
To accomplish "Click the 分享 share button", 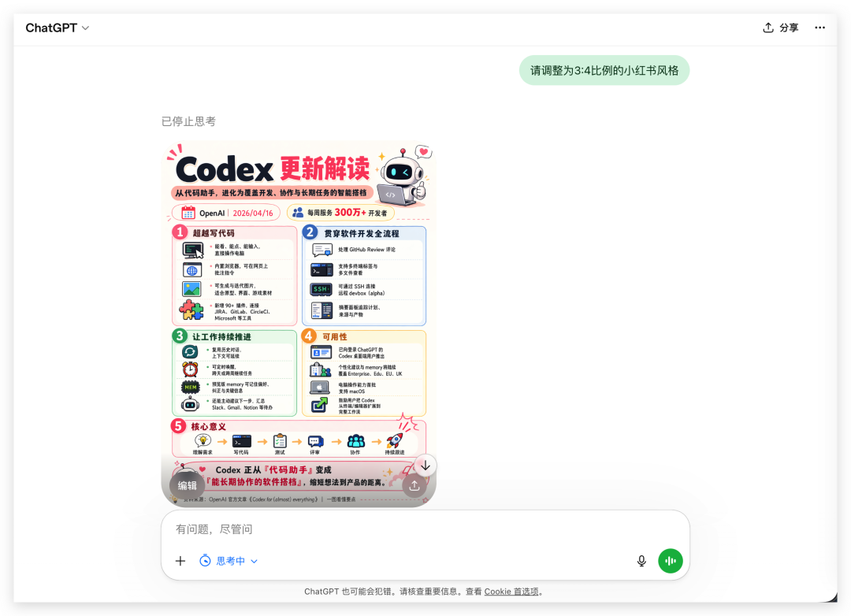I will tap(780, 28).
